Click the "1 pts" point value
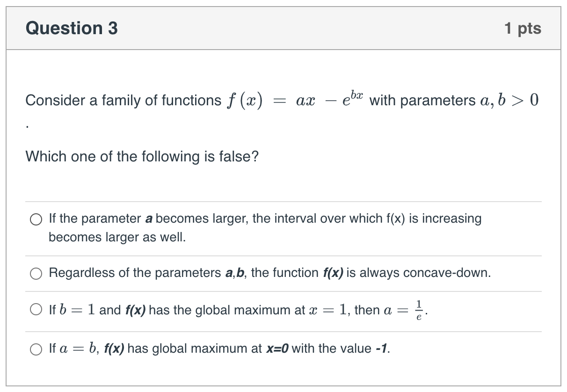 point(523,28)
